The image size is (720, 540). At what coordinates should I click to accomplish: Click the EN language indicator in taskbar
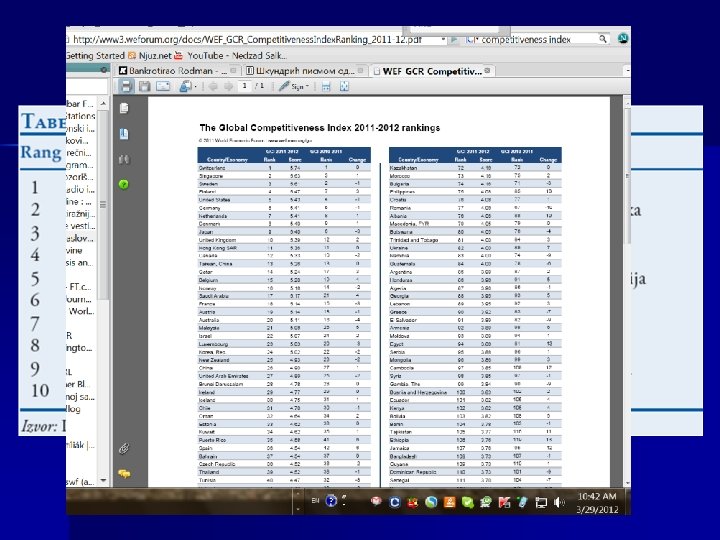[315, 501]
